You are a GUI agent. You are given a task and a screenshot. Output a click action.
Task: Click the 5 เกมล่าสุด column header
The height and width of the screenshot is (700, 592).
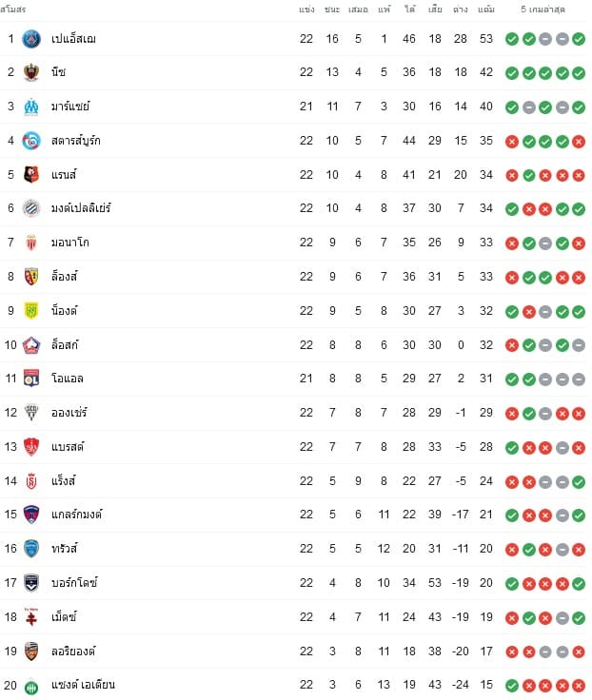coord(543,10)
